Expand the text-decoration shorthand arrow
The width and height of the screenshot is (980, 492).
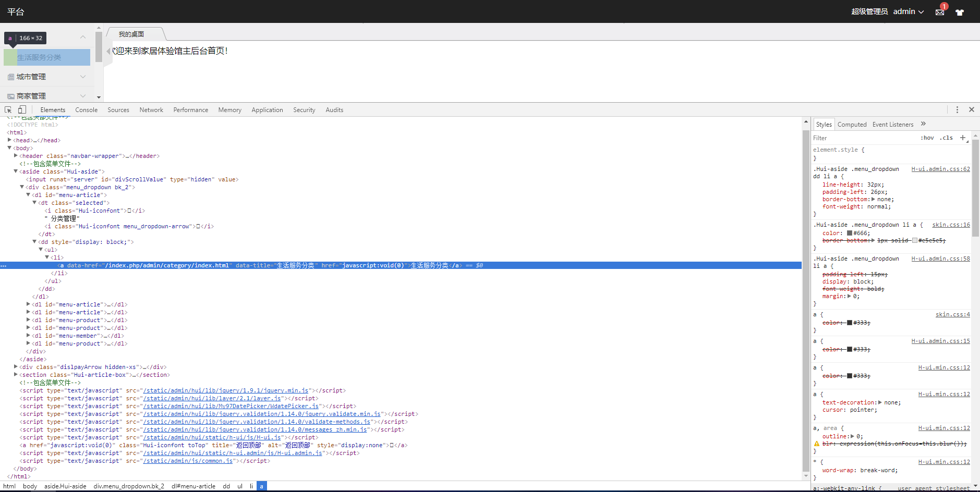click(880, 402)
